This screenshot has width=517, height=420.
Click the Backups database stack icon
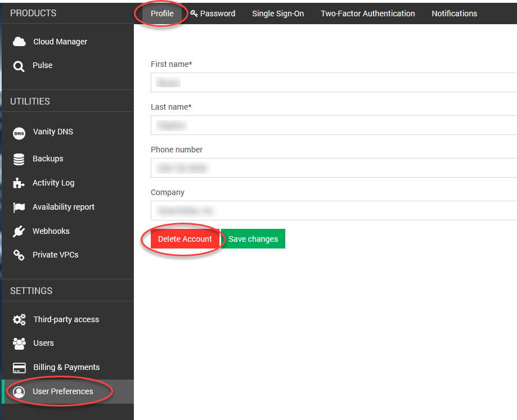[x=19, y=159]
